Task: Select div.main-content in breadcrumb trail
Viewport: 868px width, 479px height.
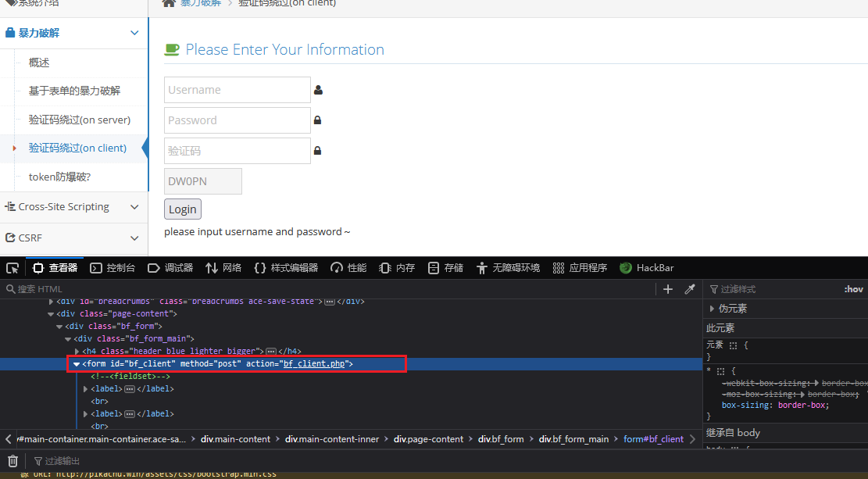Action: (x=235, y=439)
